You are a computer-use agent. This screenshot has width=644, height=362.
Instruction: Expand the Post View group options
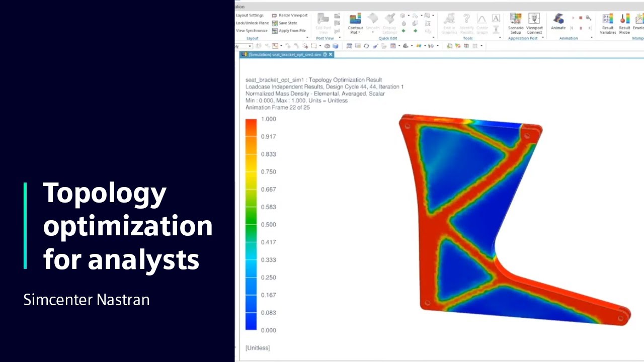[x=340, y=37]
